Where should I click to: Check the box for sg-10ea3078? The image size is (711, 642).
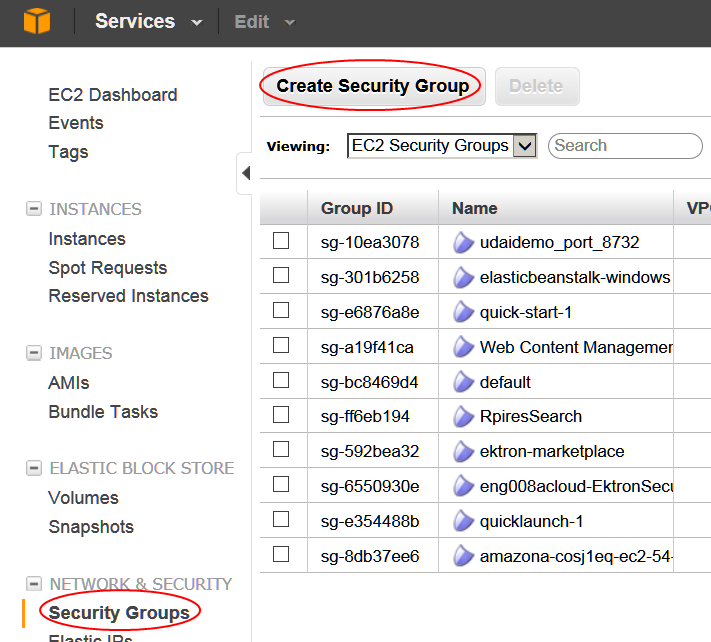(281, 240)
